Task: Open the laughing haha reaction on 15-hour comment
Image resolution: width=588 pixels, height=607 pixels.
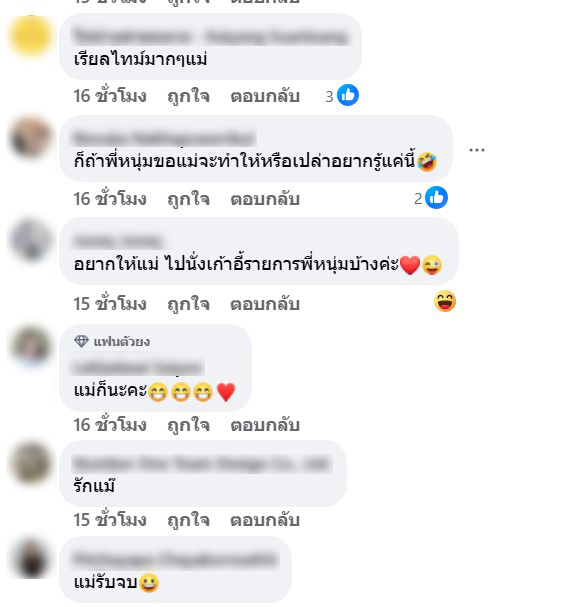Action: [x=445, y=301]
